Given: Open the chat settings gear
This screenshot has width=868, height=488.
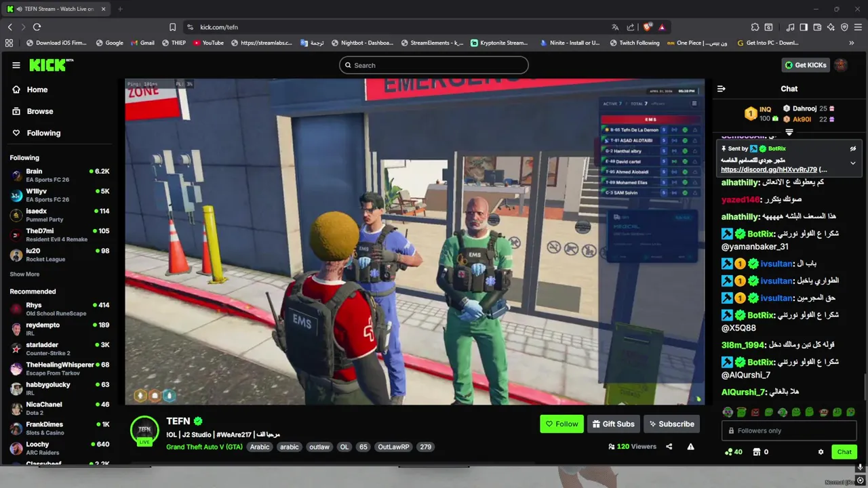Looking at the screenshot, I should click(821, 452).
